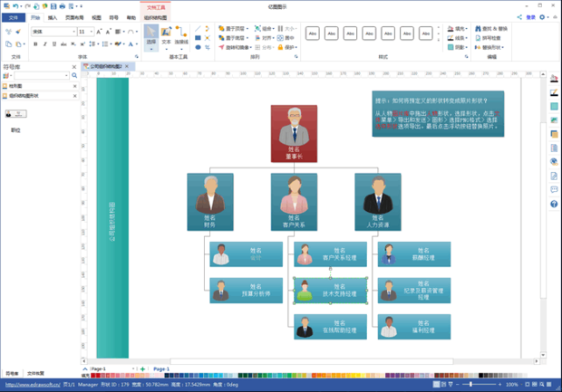Toggle Italic formatting
The width and height of the screenshot is (562, 392).
(44, 44)
